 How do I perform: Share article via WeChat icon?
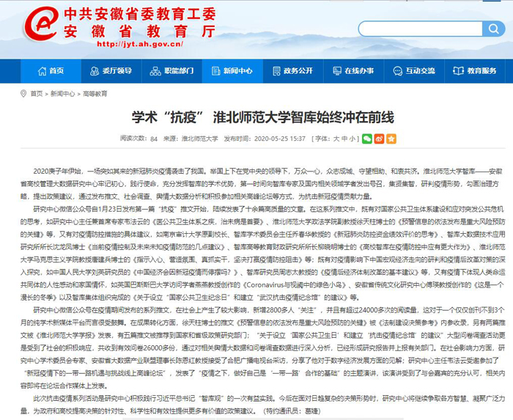pyautogui.click(x=367, y=138)
